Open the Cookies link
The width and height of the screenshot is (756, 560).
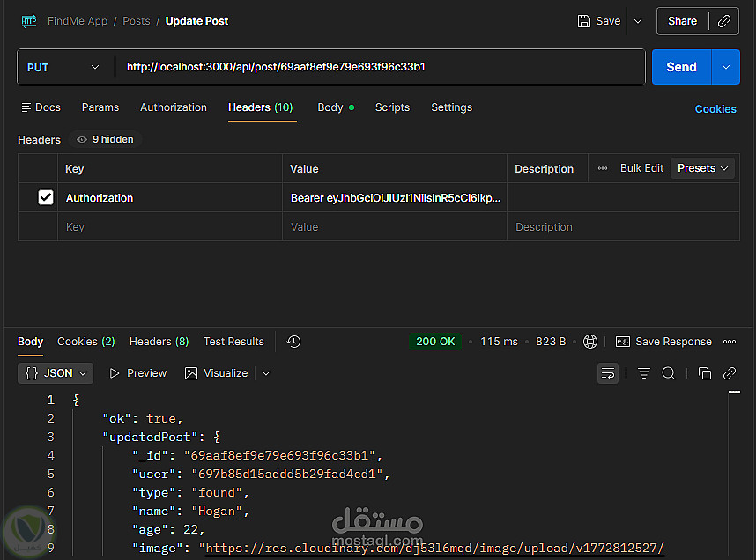715,109
